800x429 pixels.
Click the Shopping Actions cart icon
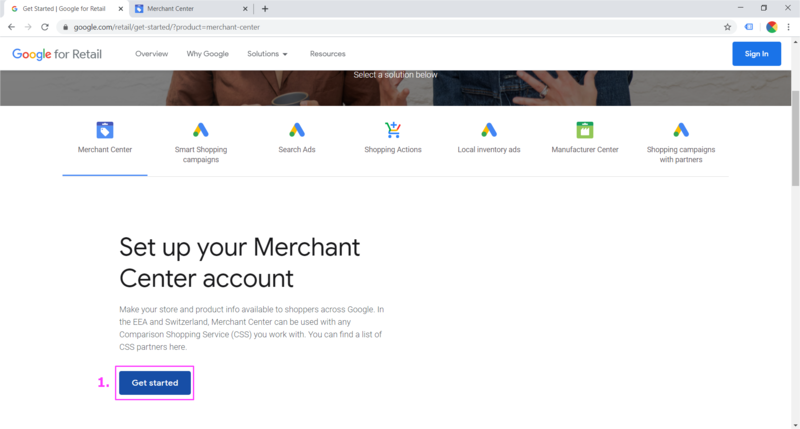393,130
